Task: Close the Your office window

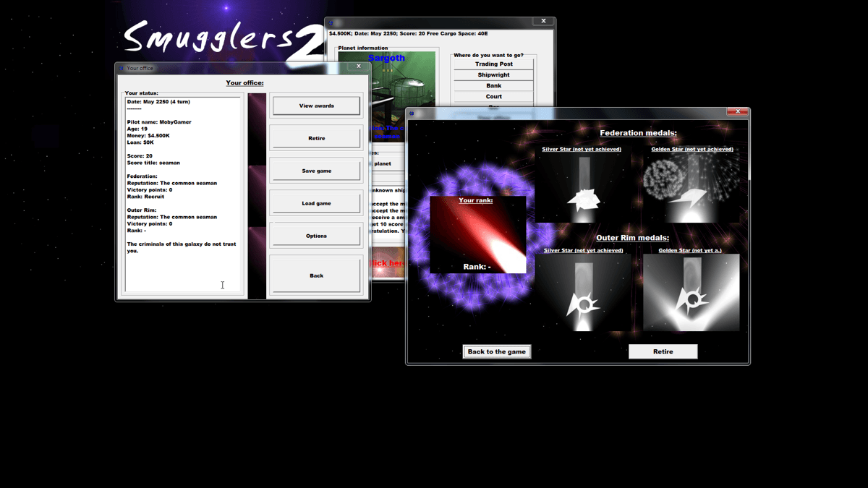Action: (358, 67)
